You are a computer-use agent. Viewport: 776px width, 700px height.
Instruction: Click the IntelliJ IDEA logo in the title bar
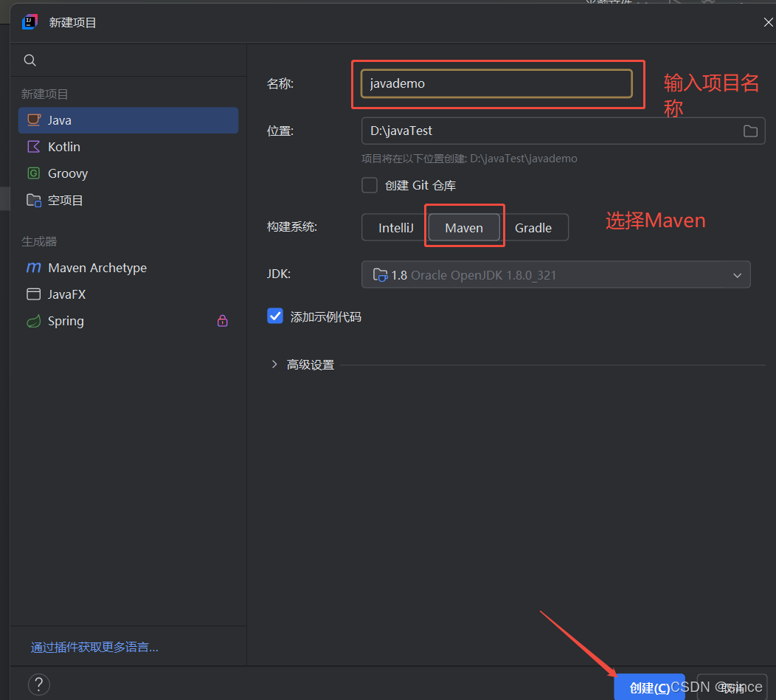click(30, 22)
